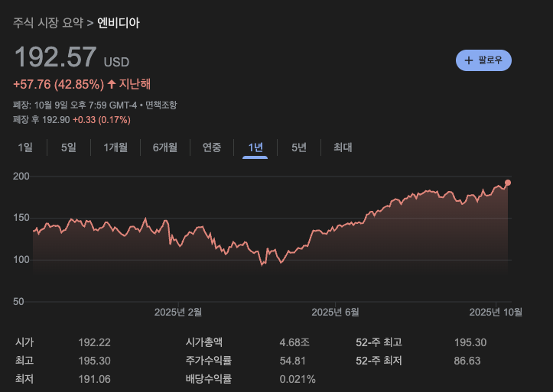Click the red upward arrow next to 지난해
This screenshot has width=553, height=392.
click(112, 83)
